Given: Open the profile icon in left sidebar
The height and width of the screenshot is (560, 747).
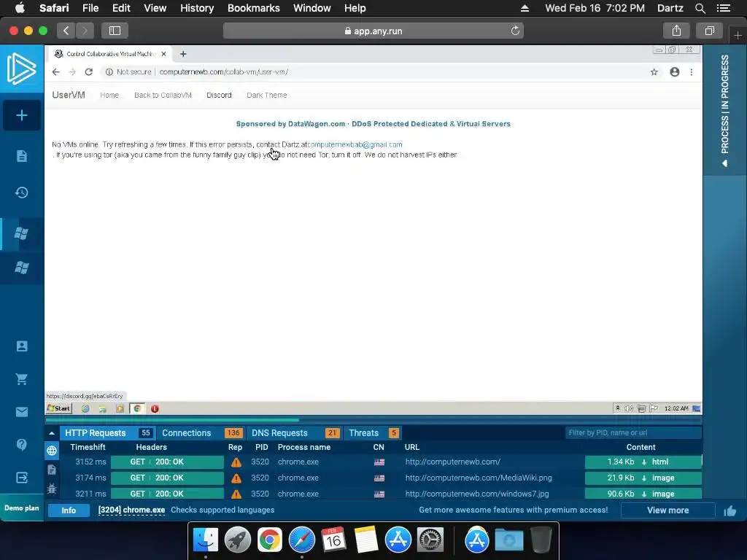Looking at the screenshot, I should [x=21, y=346].
